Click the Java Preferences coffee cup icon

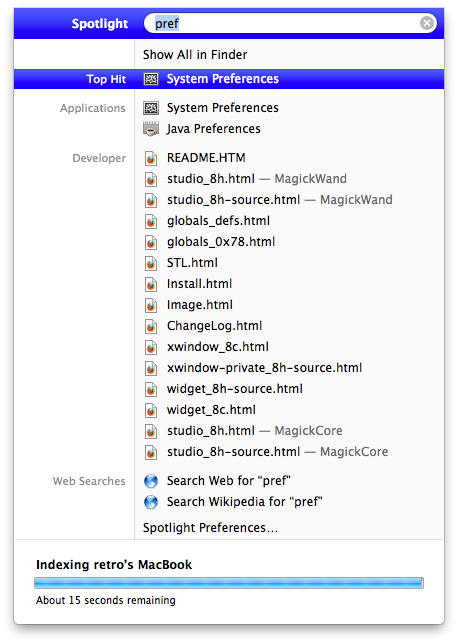[151, 129]
